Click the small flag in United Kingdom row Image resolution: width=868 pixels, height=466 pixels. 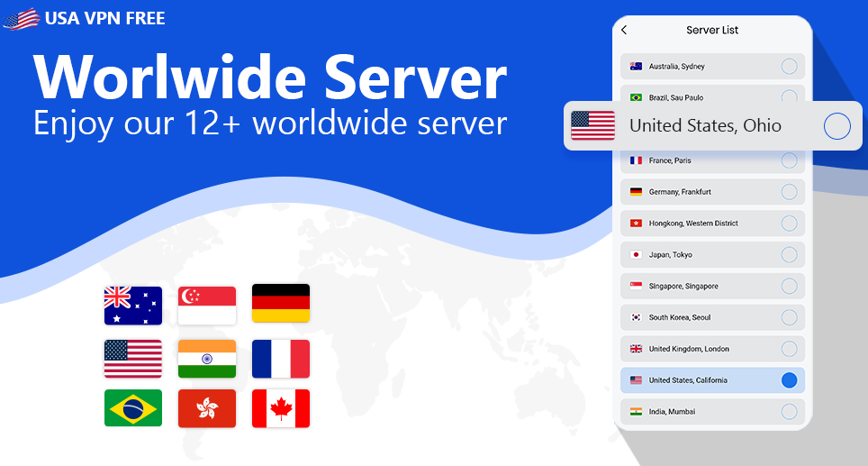(636, 349)
